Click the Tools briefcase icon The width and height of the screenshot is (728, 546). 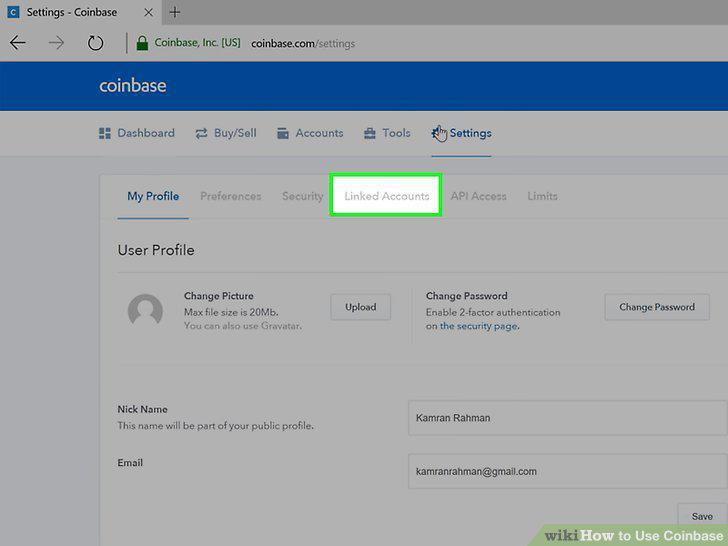click(370, 134)
